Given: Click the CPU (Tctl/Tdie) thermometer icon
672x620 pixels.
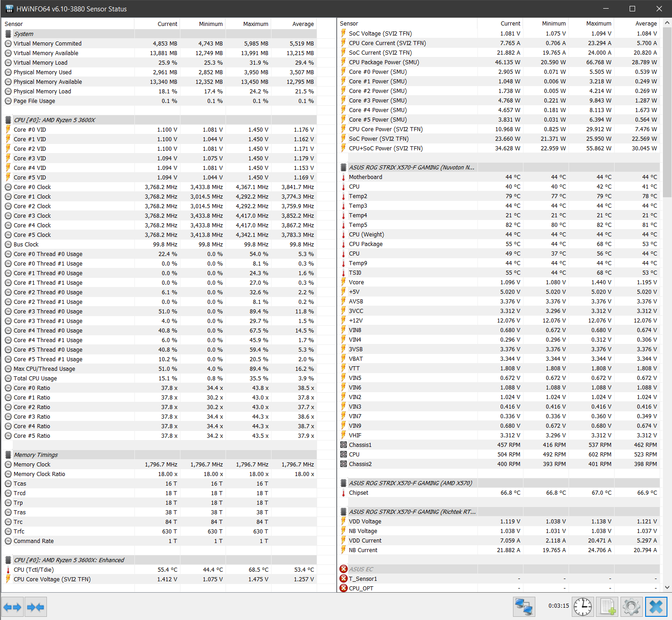Looking at the screenshot, I should pyautogui.click(x=8, y=569).
